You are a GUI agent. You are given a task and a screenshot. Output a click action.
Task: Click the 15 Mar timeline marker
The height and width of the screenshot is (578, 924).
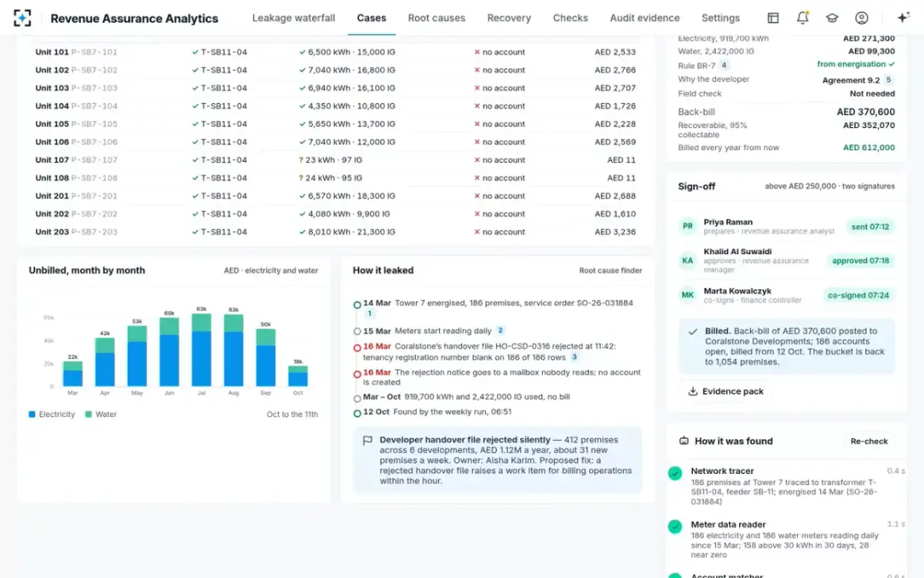(357, 331)
